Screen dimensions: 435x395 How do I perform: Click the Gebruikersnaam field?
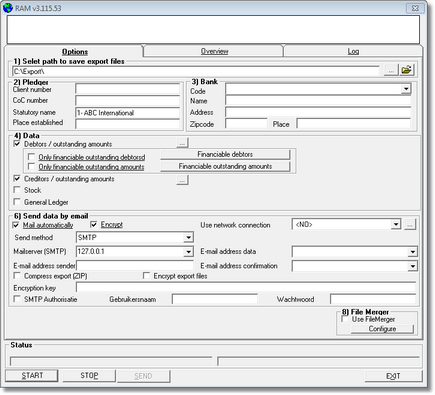[x=215, y=299]
